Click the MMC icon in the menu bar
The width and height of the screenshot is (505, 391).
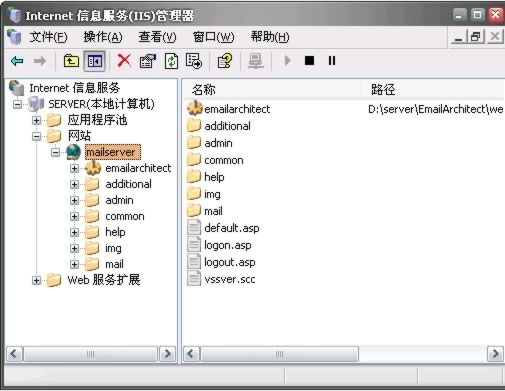coord(14,37)
